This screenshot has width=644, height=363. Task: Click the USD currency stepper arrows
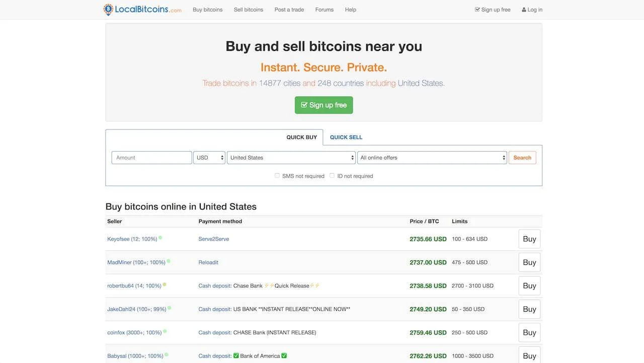point(221,157)
